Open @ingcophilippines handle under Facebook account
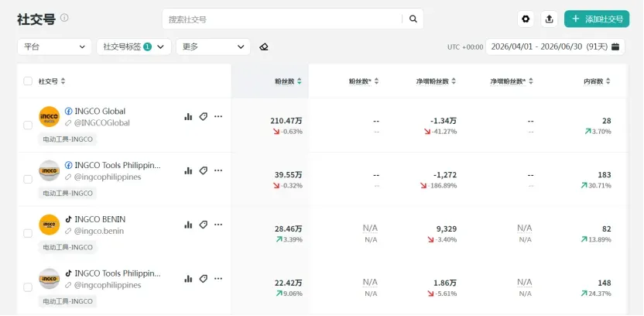Viewport: 644px width, 316px height. [107, 177]
